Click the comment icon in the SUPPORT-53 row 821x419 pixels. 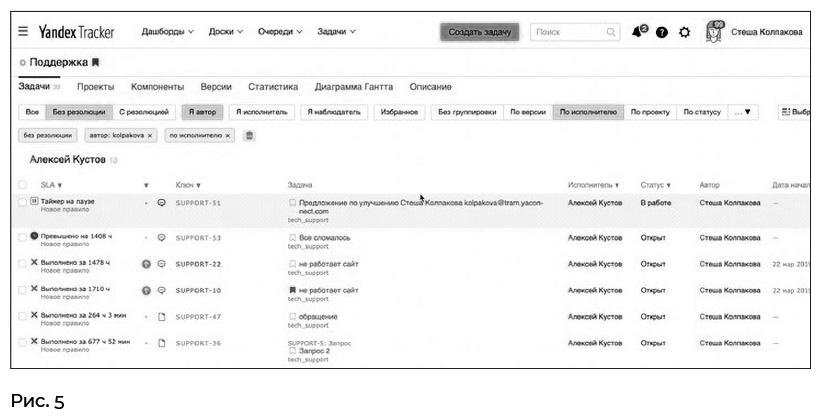161,237
